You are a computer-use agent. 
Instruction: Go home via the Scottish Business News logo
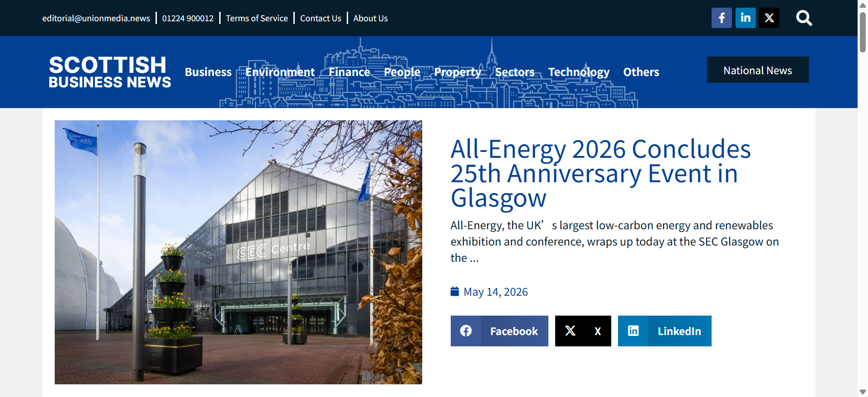pyautogui.click(x=110, y=72)
